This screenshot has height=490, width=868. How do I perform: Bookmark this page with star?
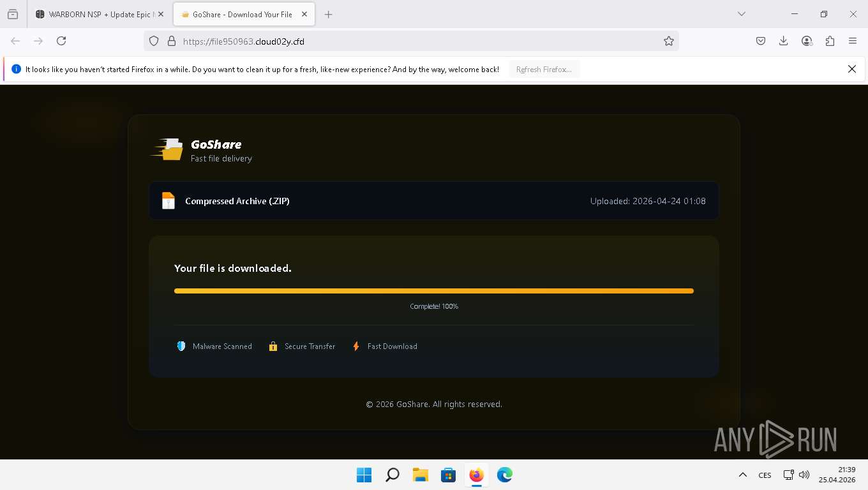tap(668, 41)
